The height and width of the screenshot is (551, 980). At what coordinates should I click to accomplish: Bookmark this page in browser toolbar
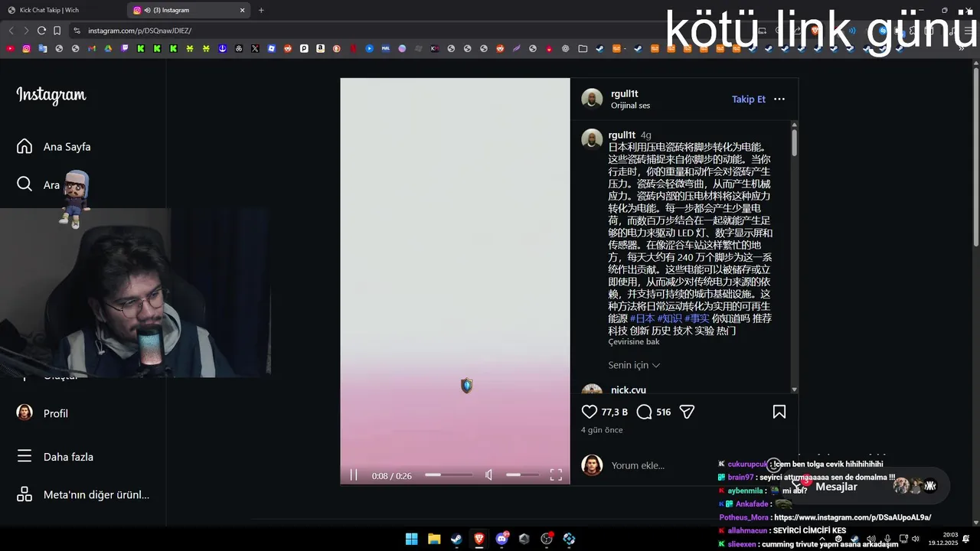[x=57, y=31]
